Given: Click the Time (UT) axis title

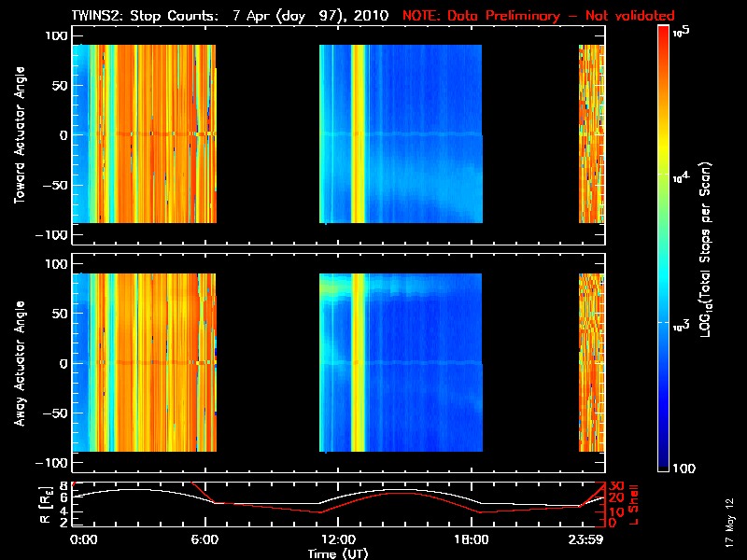Looking at the screenshot, I should coord(338,553).
